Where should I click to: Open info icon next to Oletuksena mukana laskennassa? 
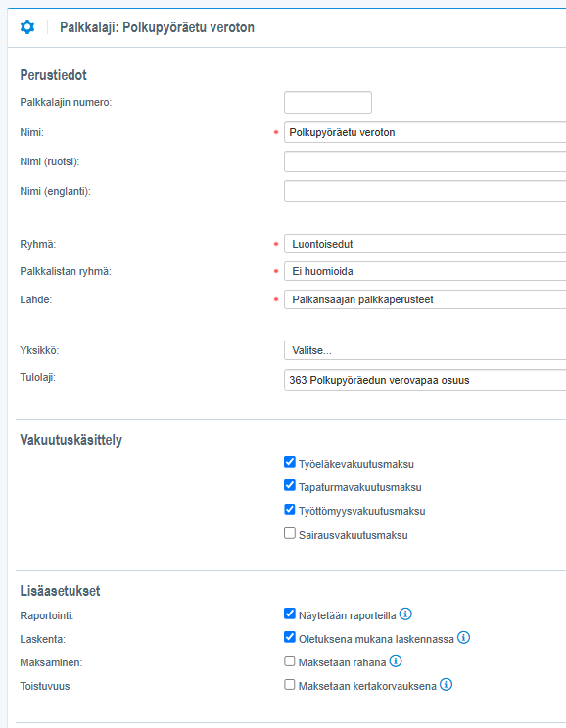pyautogui.click(x=463, y=637)
